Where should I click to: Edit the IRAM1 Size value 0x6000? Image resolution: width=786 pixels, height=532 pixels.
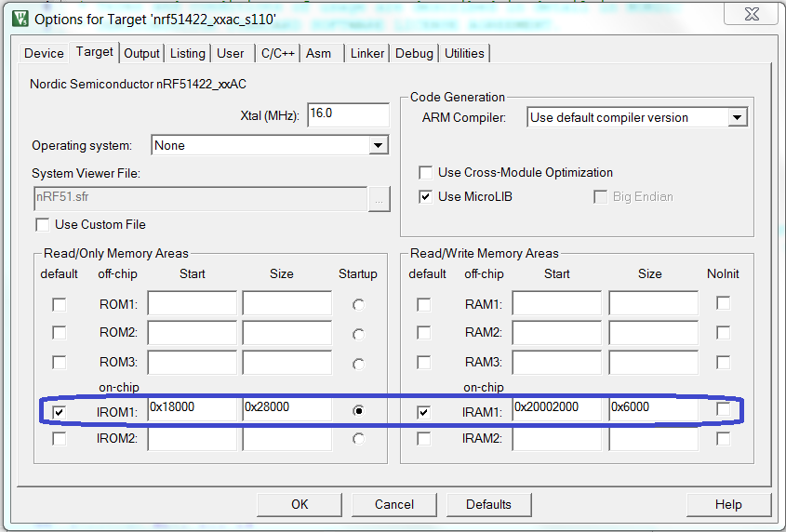point(654,409)
